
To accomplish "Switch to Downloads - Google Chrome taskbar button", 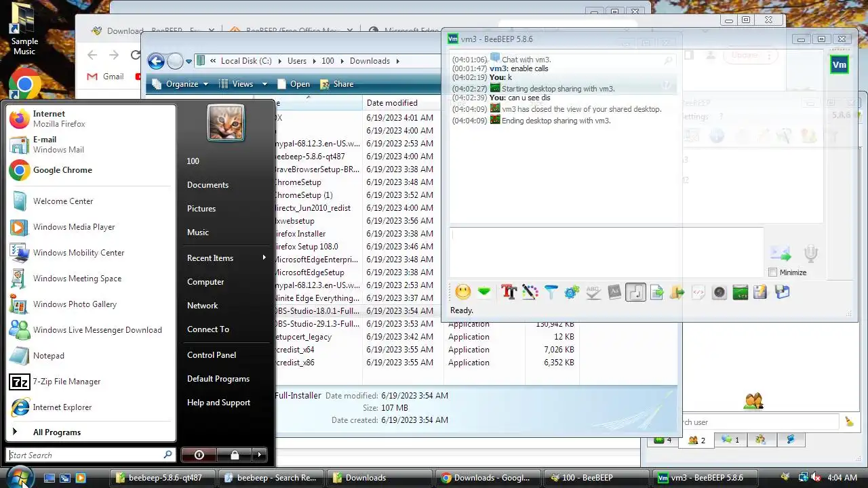I will point(488,478).
